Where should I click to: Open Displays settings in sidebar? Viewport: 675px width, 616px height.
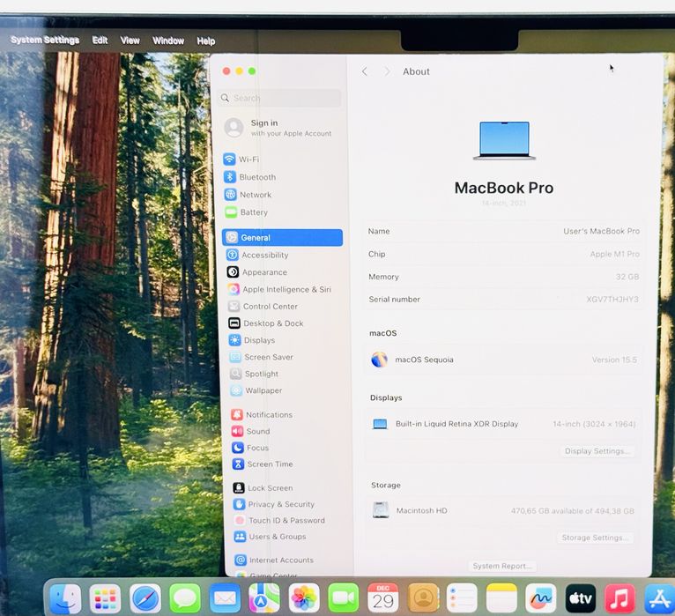click(x=252, y=340)
